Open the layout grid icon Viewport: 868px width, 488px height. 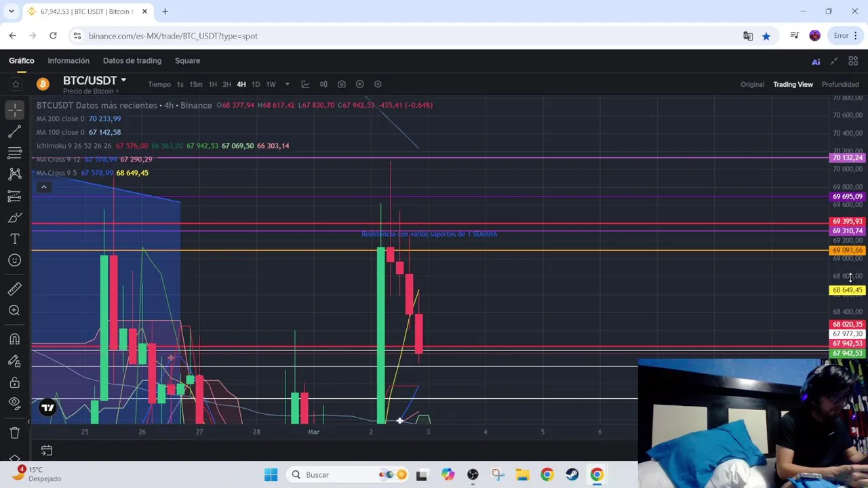pos(853,61)
